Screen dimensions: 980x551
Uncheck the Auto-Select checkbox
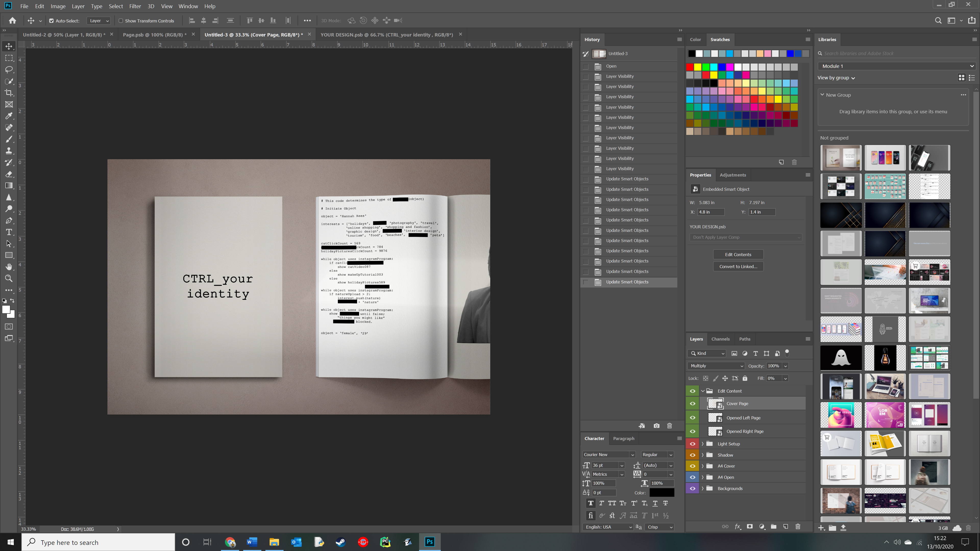[51, 21]
